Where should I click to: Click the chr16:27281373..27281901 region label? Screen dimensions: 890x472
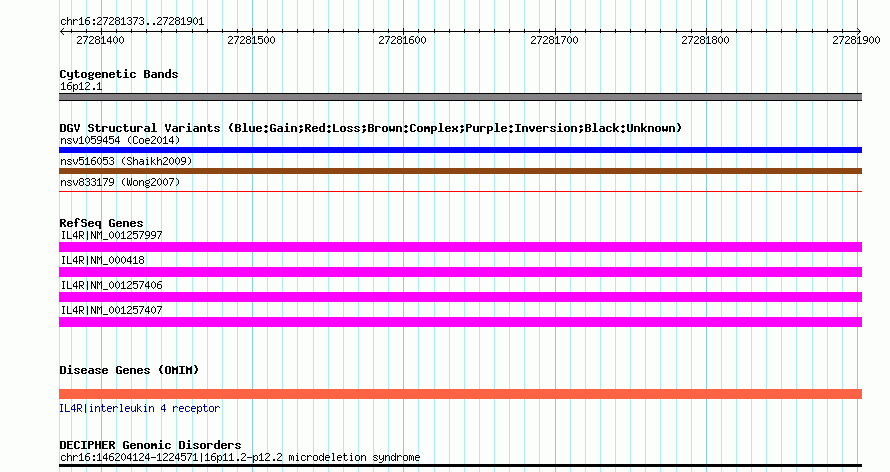tap(132, 21)
